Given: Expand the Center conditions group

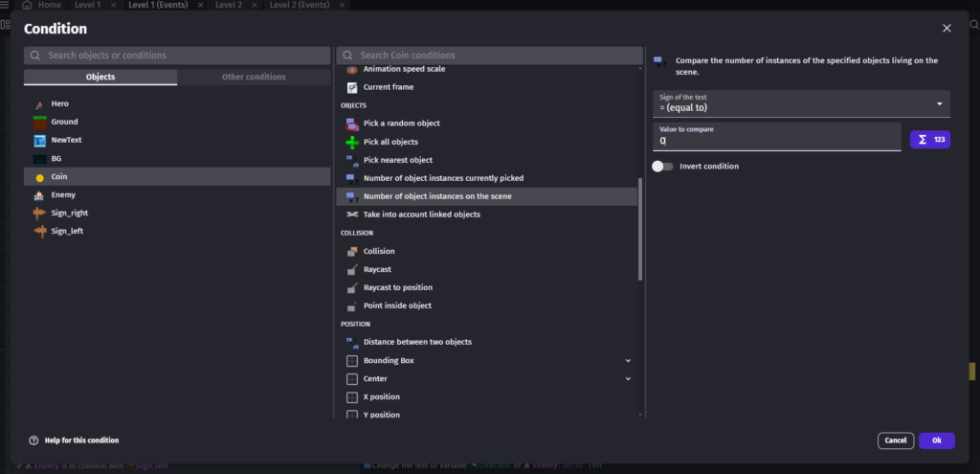Looking at the screenshot, I should pyautogui.click(x=628, y=379).
